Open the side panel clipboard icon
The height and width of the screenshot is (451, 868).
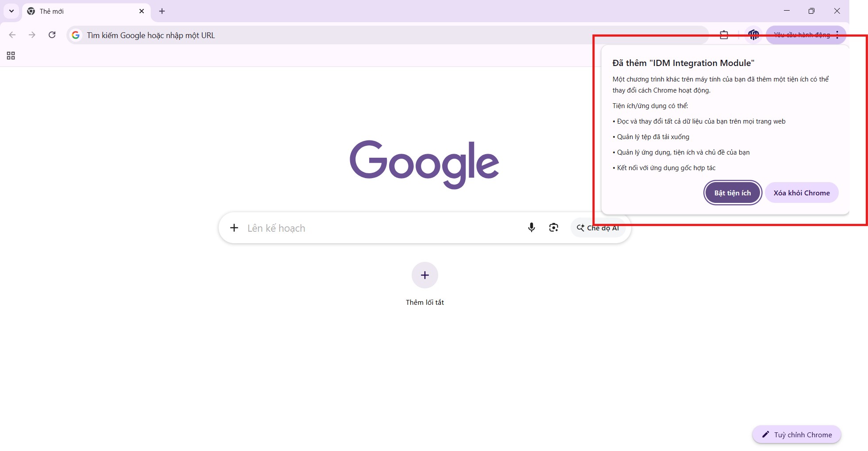tap(724, 35)
